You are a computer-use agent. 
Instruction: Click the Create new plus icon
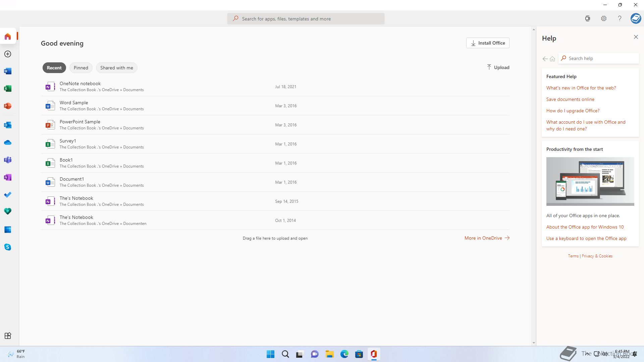click(x=8, y=54)
